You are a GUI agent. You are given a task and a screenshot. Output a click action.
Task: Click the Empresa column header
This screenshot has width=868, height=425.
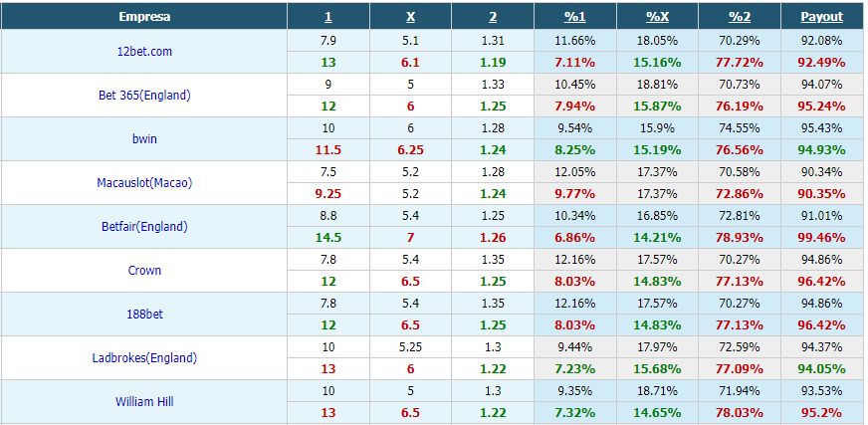pyautogui.click(x=144, y=17)
